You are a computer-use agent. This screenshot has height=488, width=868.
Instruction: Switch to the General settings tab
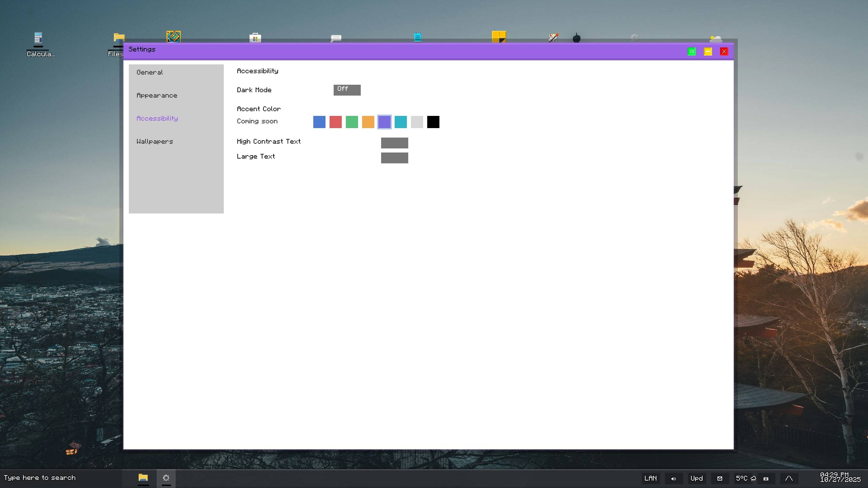150,72
